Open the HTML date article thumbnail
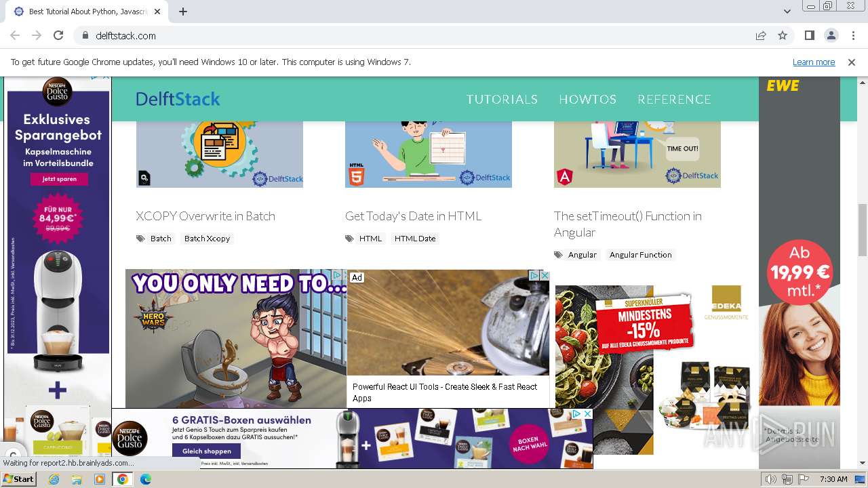The width and height of the screenshot is (868, 488). 429,155
